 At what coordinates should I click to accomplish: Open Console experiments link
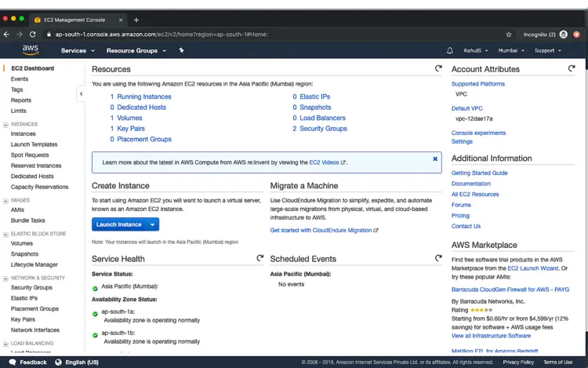pos(478,133)
